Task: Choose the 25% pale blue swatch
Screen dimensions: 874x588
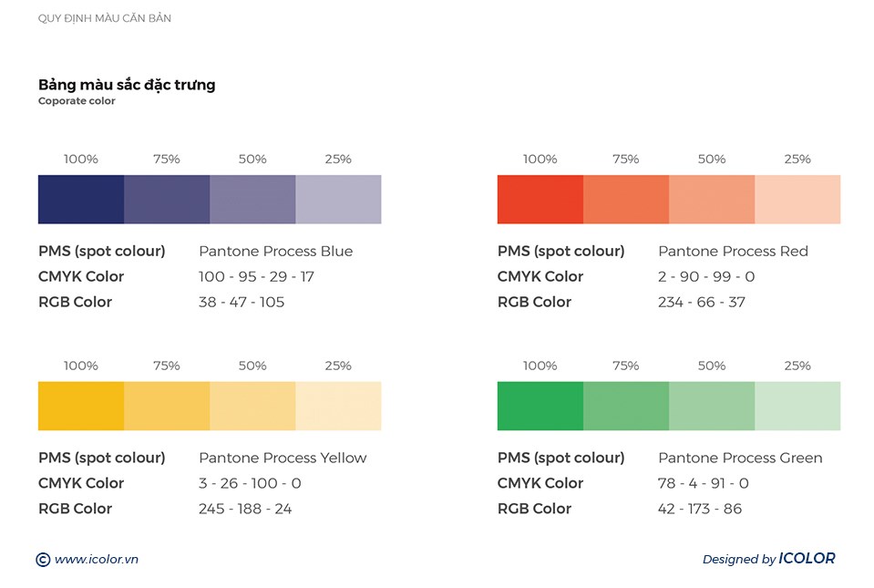Action: 338,199
